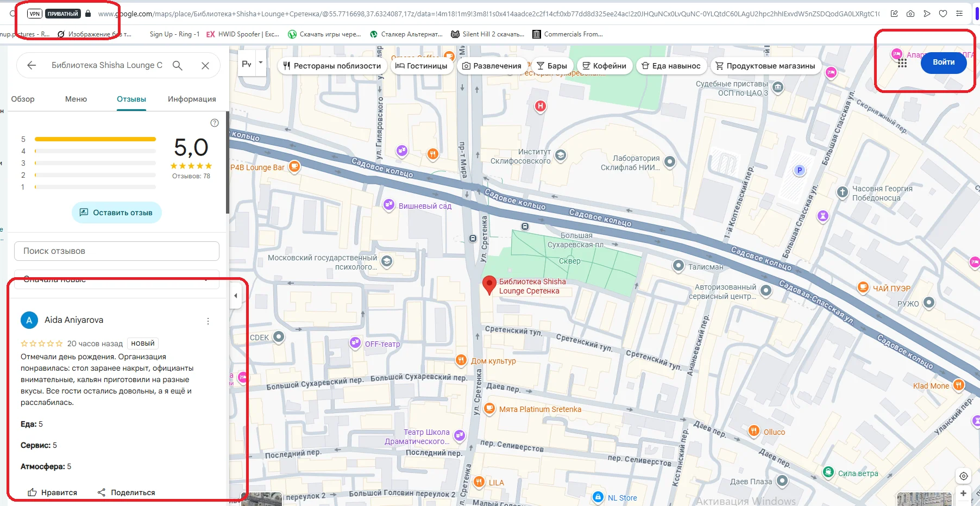Click reviewer name Aida Aniyarova
This screenshot has width=980, height=506.
pyautogui.click(x=74, y=320)
